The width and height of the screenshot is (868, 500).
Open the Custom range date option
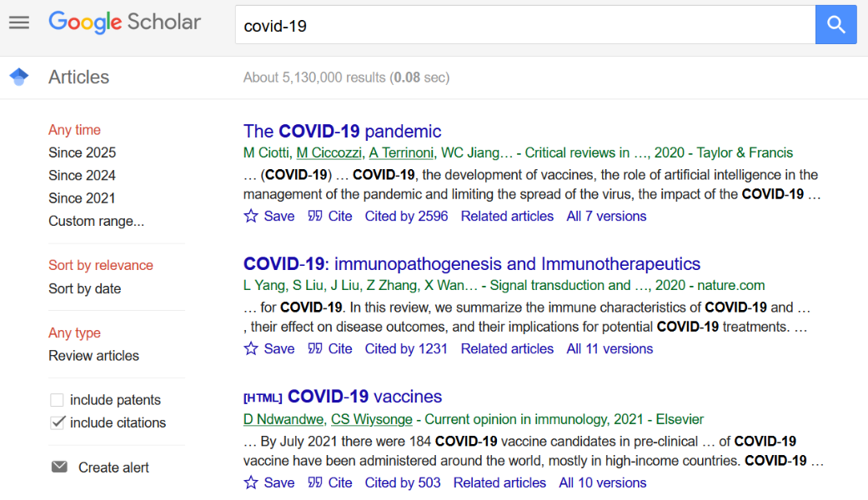[96, 221]
